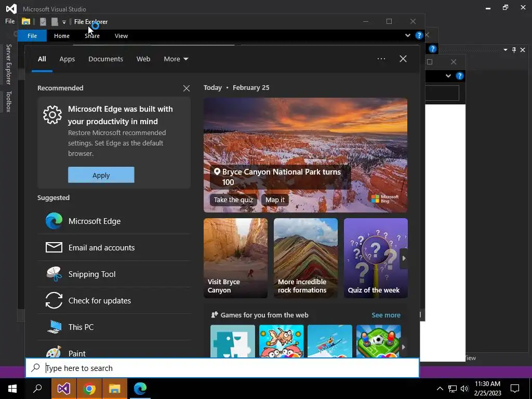Select the All search filter tab
The width and height of the screenshot is (532, 399).
point(42,59)
